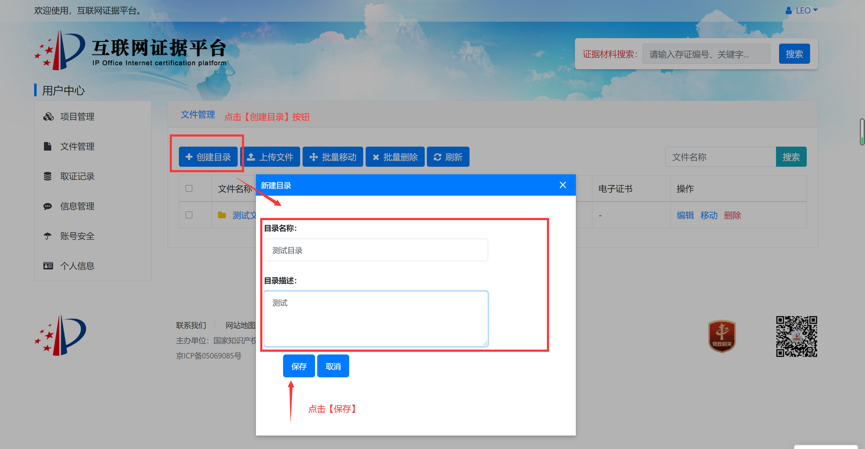Screen dimensions: 865x449
Task: Click the yellow folder icon in file row
Action: (x=222, y=215)
